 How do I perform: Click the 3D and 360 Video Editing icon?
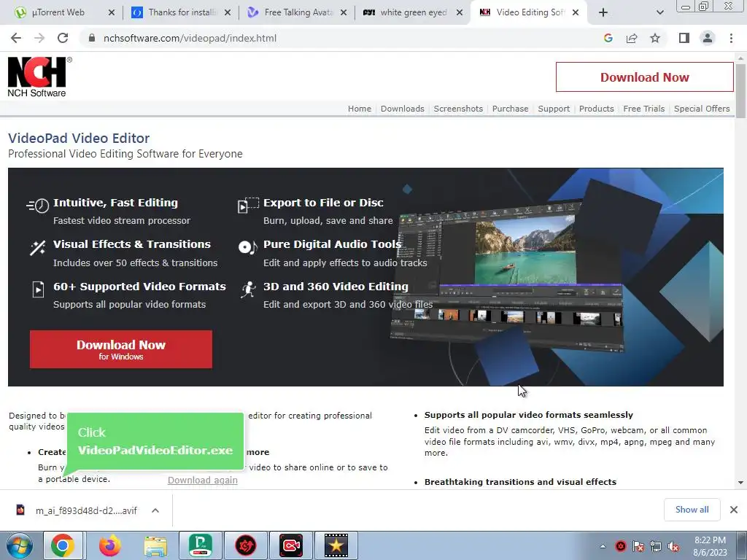(x=248, y=289)
